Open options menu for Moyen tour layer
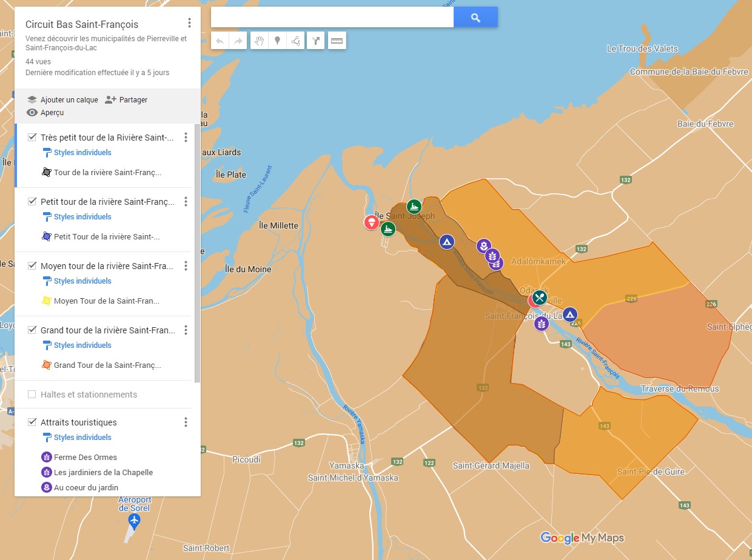The width and height of the screenshot is (752, 560). (x=186, y=266)
